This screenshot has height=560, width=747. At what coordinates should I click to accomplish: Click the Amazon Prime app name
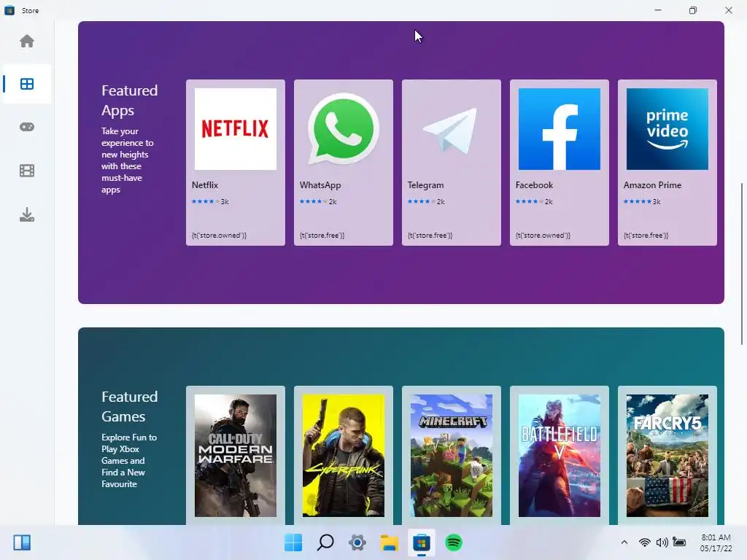click(x=652, y=184)
